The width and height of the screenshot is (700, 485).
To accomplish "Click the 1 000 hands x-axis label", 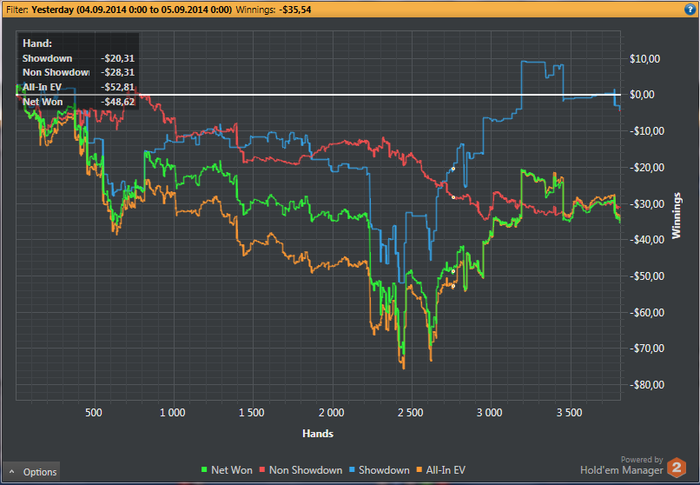I will pos(172,413).
